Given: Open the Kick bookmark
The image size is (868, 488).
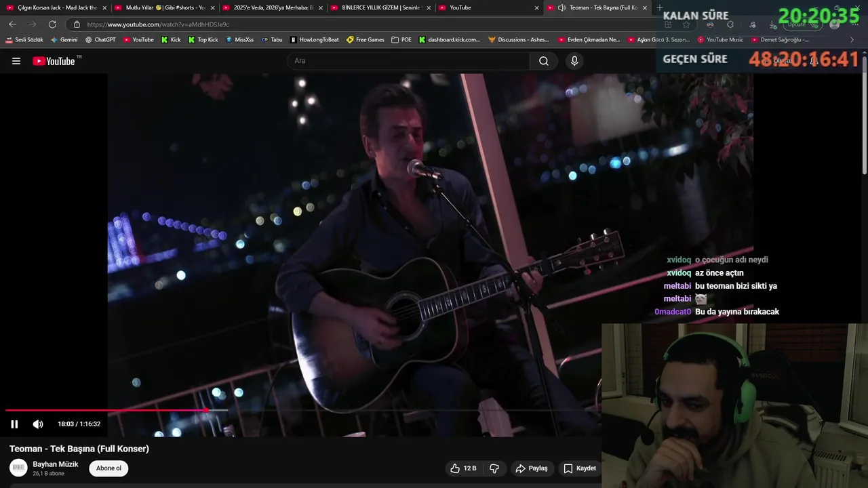Looking at the screenshot, I should click(x=171, y=40).
